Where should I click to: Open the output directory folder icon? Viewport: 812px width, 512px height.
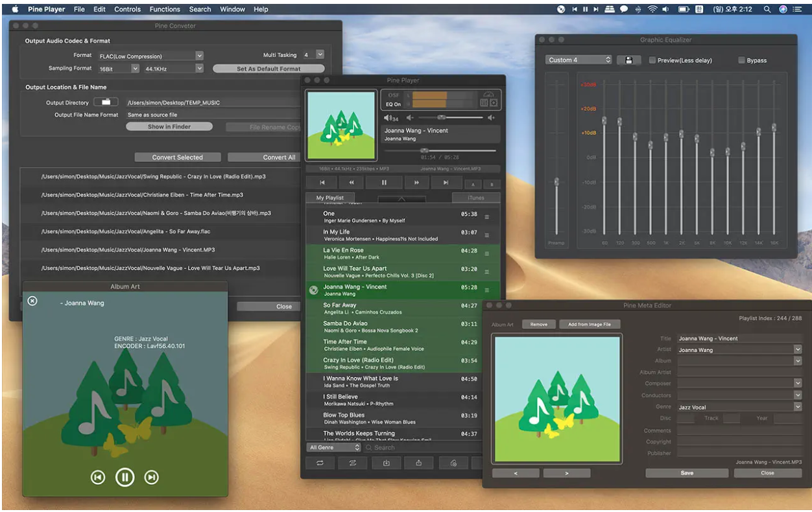pyautogui.click(x=106, y=102)
